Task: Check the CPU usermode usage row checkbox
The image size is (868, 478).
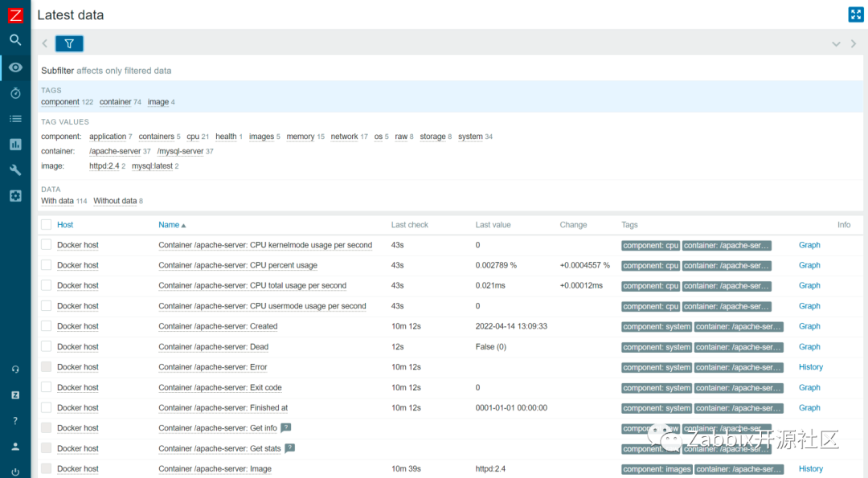Action: 47,306
